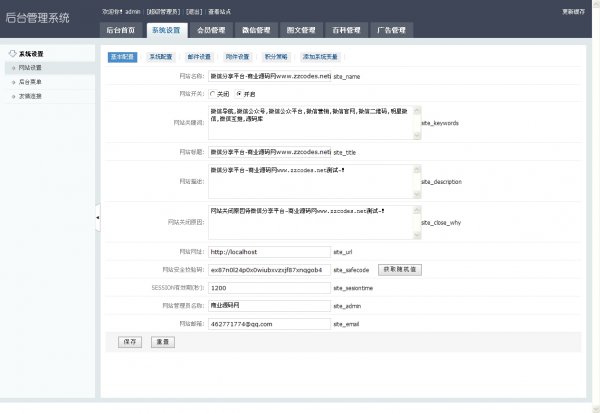Focus the site_url input with http://localhost
The image size is (600, 413).
(269, 252)
